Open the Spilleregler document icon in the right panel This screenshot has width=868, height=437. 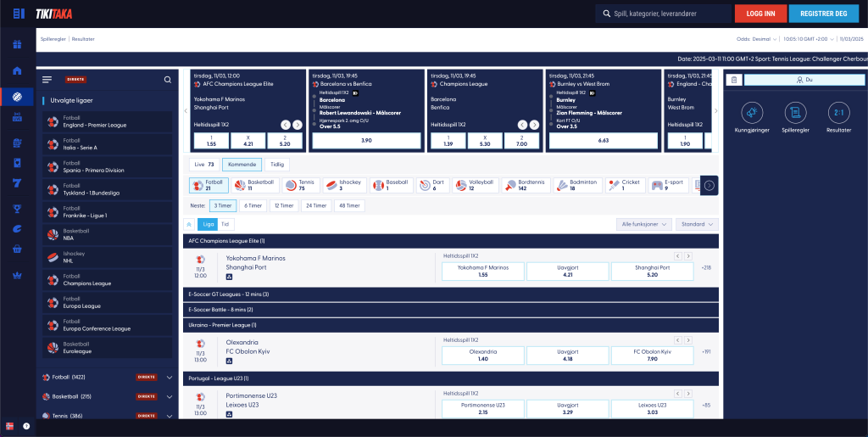pyautogui.click(x=795, y=113)
